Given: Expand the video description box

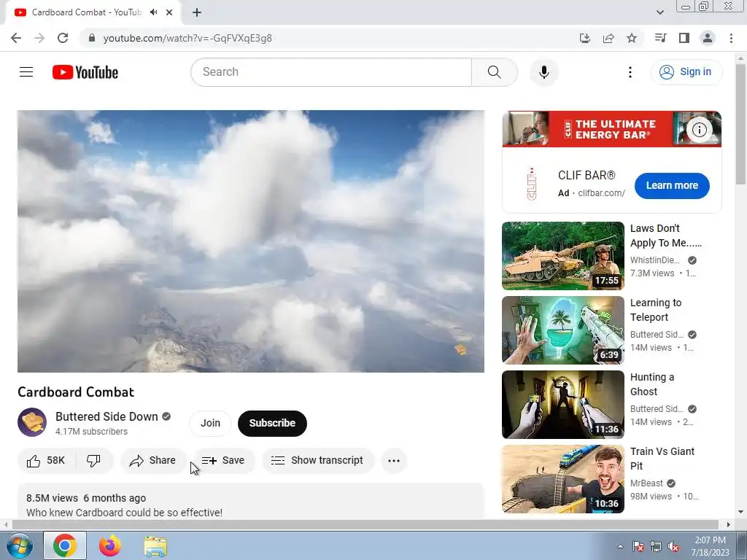Looking at the screenshot, I should point(251,501).
